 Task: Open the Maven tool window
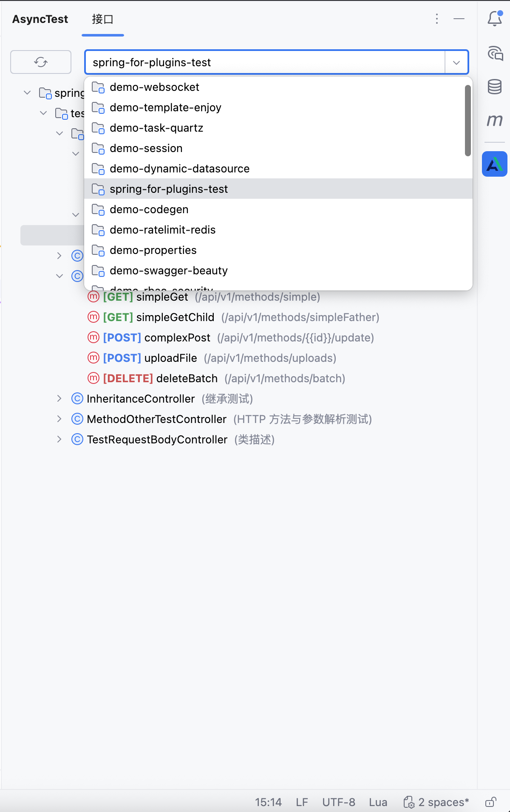494,121
